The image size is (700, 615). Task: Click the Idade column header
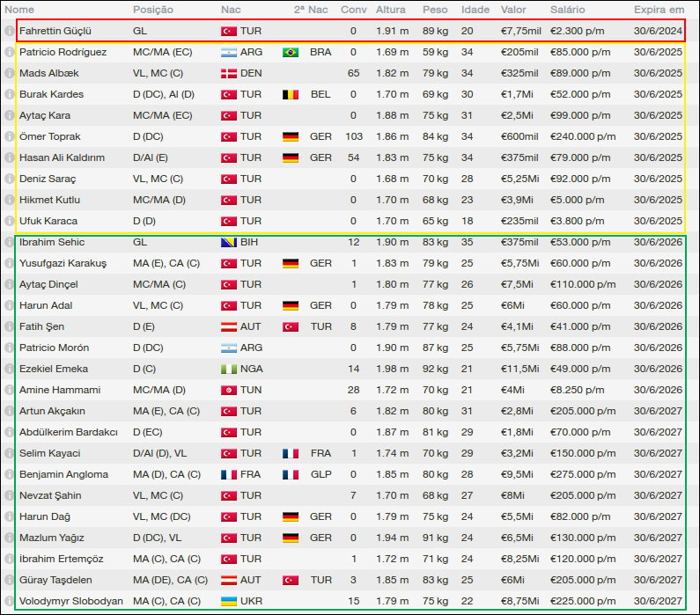pyautogui.click(x=475, y=9)
